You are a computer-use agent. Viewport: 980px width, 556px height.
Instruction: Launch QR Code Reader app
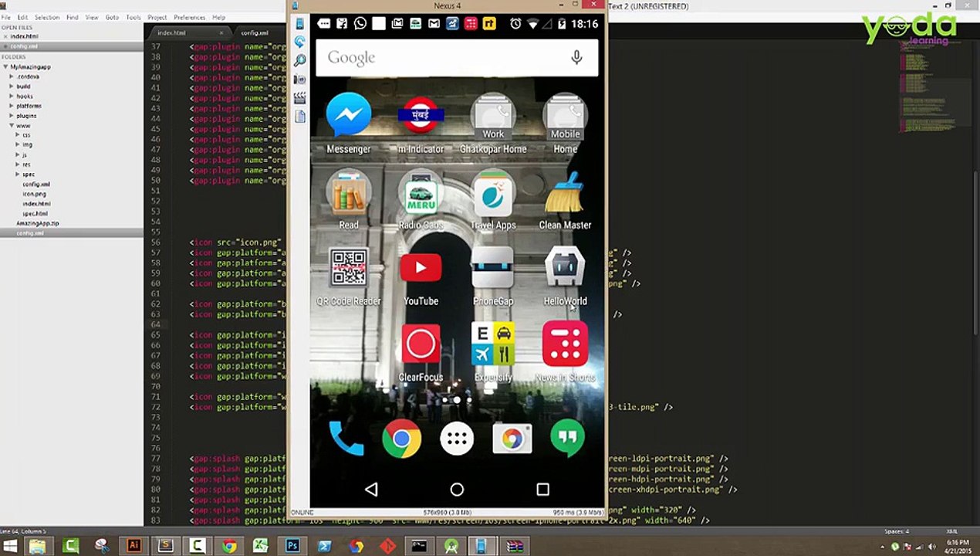point(349,269)
